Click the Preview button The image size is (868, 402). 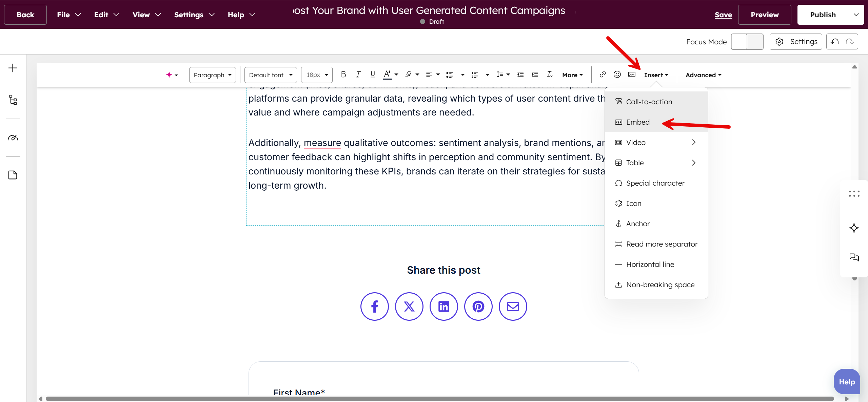(764, 15)
